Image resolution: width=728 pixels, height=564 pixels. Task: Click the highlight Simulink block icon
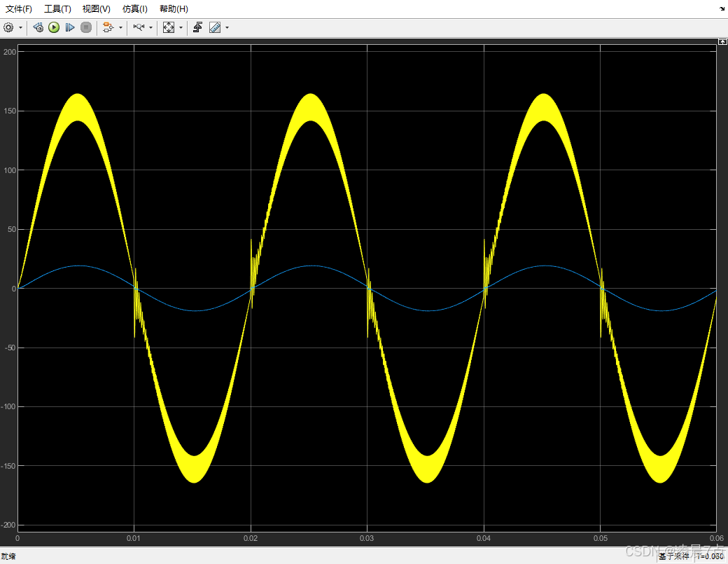[x=108, y=28]
